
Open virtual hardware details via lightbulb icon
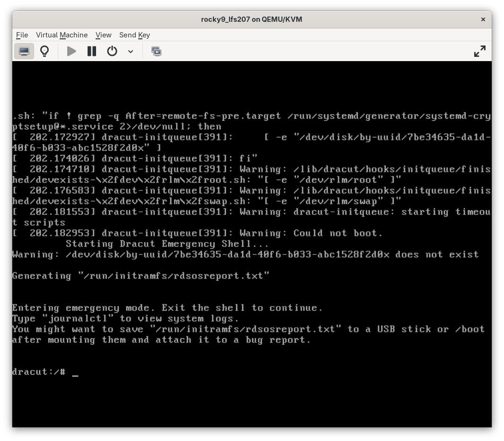click(44, 51)
